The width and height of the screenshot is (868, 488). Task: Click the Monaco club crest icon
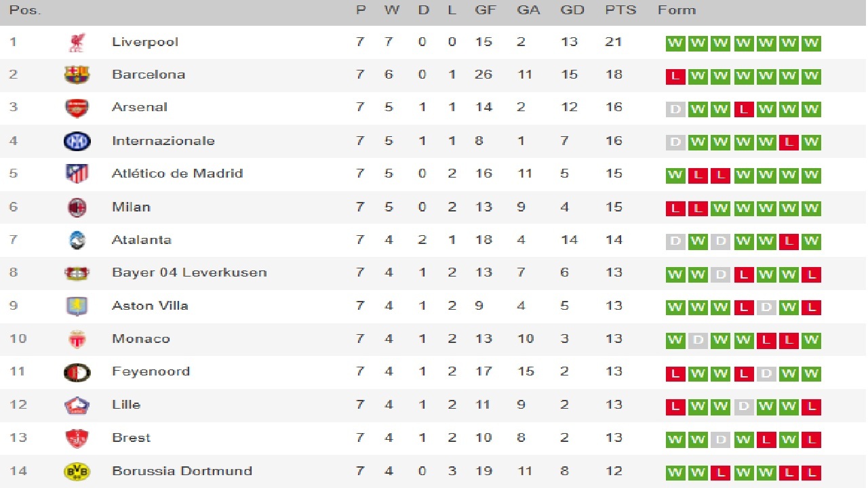point(77,339)
